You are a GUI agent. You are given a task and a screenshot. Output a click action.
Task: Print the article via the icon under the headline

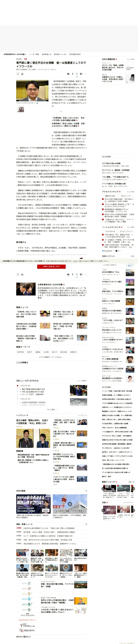click(22, 74)
